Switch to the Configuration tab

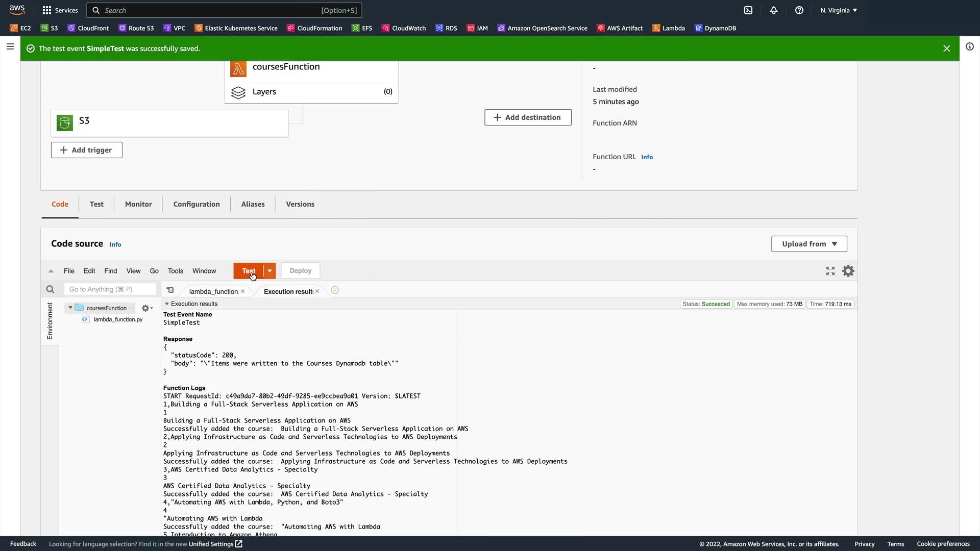click(x=197, y=204)
